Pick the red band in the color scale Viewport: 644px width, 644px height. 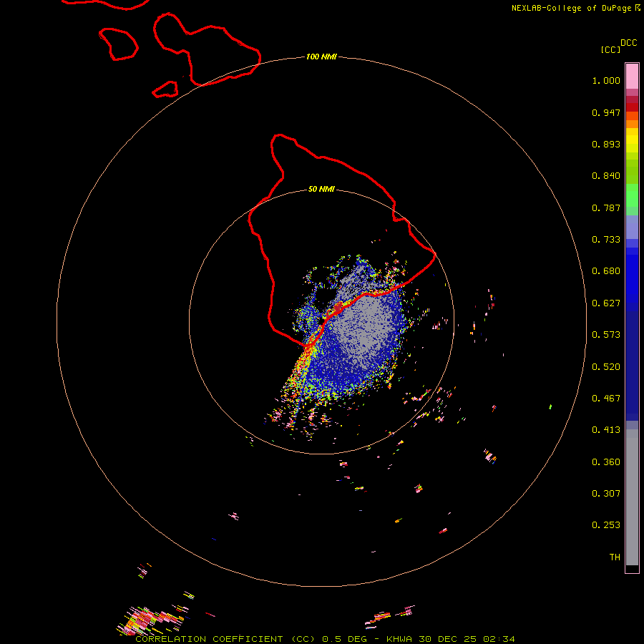pyautogui.click(x=632, y=107)
